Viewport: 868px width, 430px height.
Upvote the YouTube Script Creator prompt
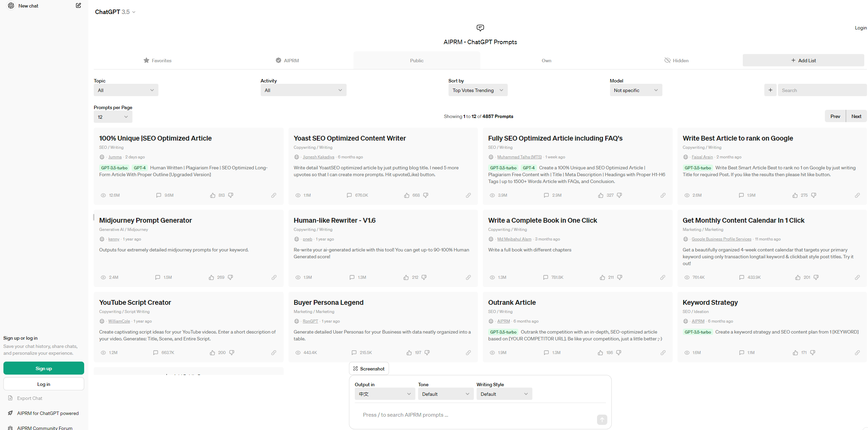[212, 353]
